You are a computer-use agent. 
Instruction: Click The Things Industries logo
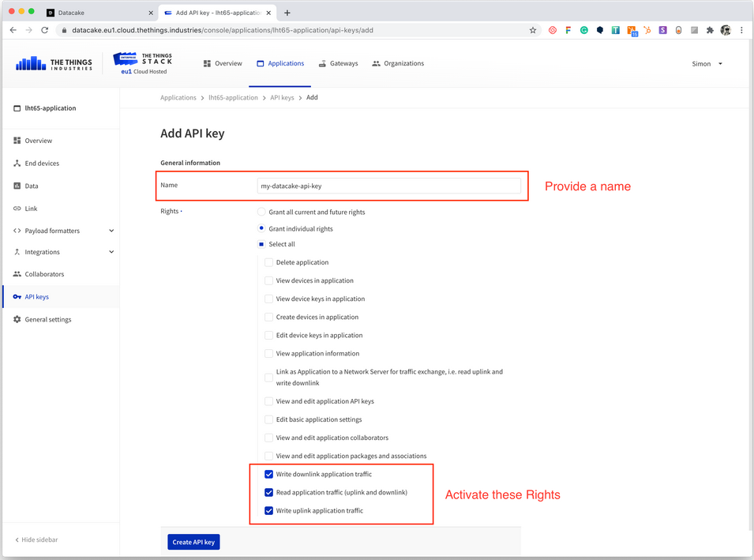54,63
